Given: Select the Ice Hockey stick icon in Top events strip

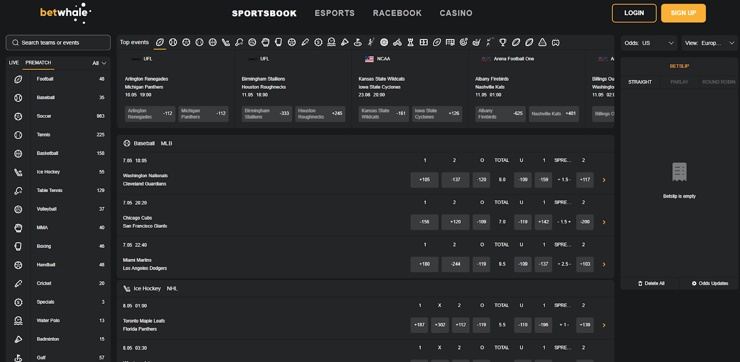Looking at the screenshot, I should 226,42.
